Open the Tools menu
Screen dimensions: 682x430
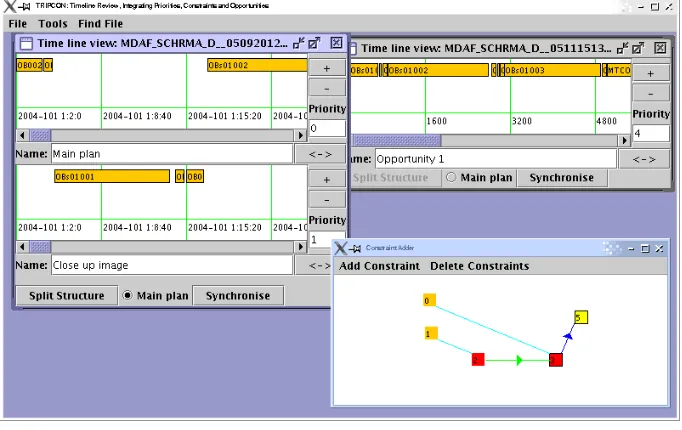(x=53, y=24)
